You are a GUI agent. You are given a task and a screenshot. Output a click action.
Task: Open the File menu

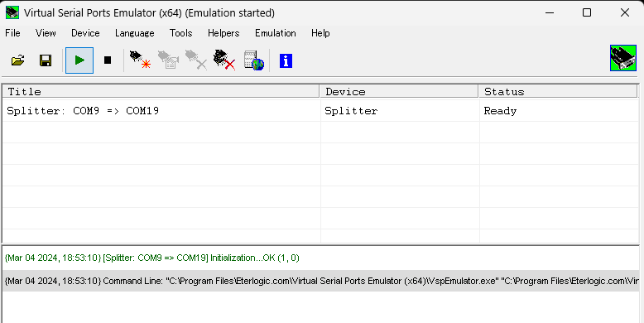[12, 33]
